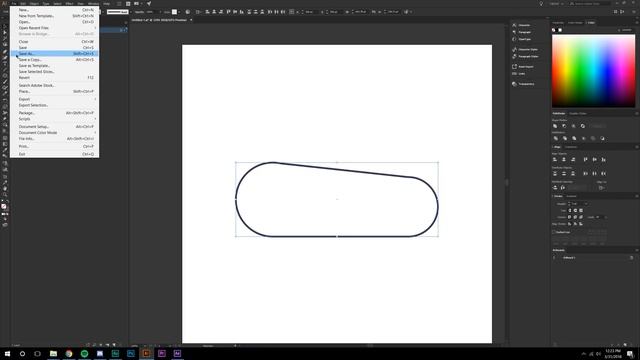Click the GPU performance rocket icon
This screenshot has width=640, height=360.
click(x=149, y=4)
